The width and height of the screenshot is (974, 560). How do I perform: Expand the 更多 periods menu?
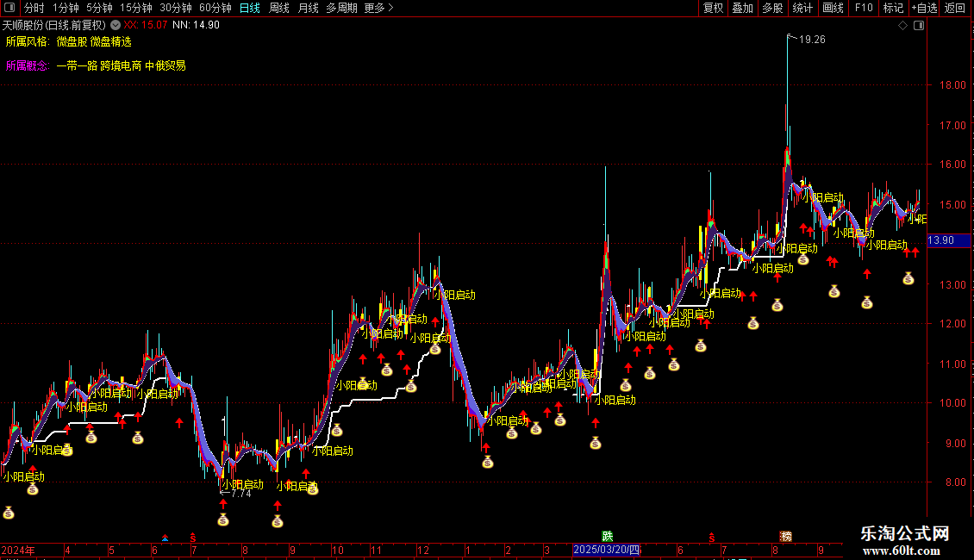click(378, 8)
